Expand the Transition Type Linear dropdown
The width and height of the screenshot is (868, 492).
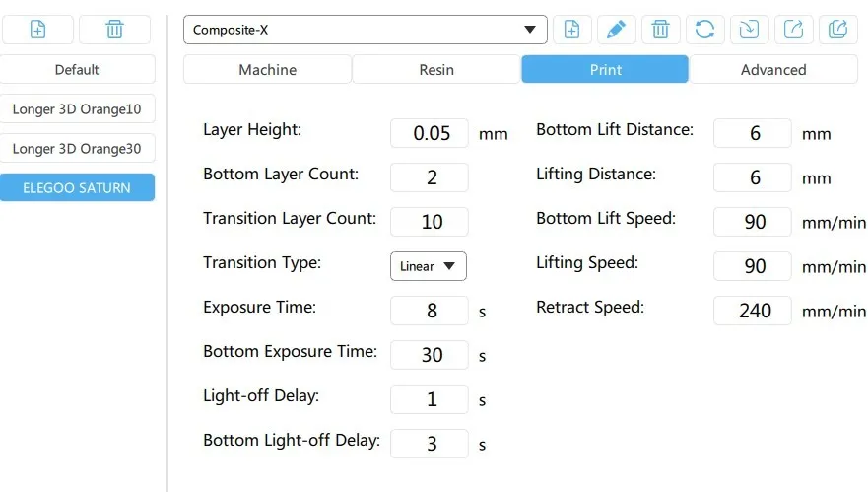coord(429,266)
